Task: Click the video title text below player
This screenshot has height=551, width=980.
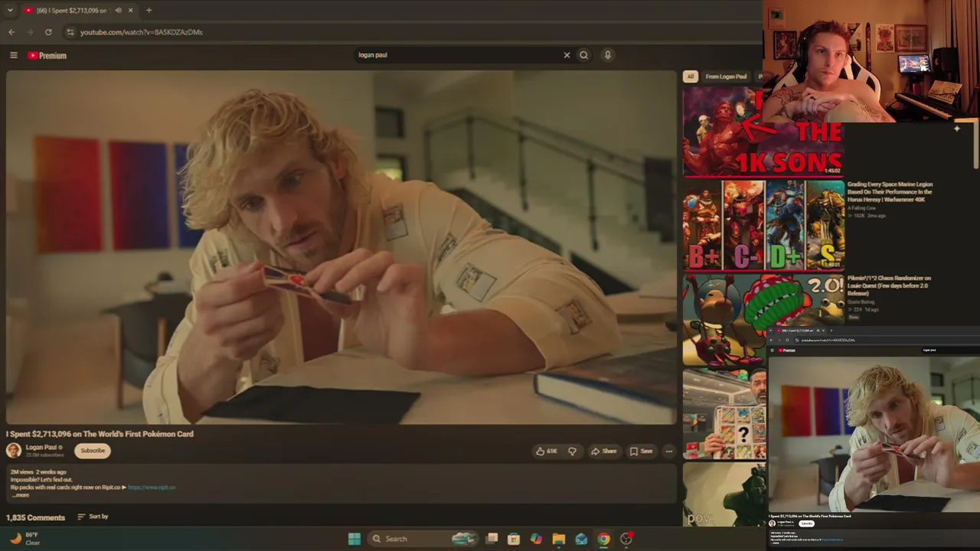Action: click(100, 434)
